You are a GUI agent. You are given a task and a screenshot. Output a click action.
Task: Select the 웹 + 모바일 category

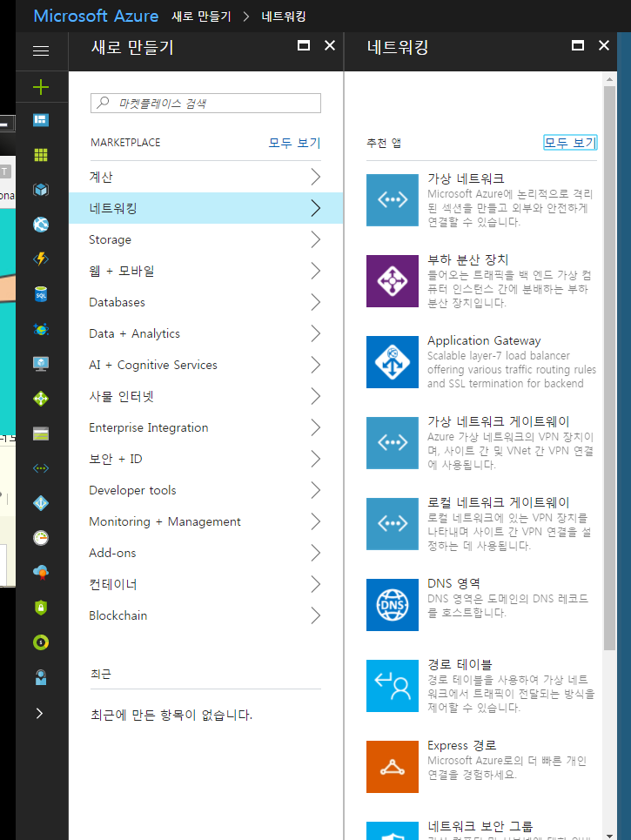tap(205, 271)
